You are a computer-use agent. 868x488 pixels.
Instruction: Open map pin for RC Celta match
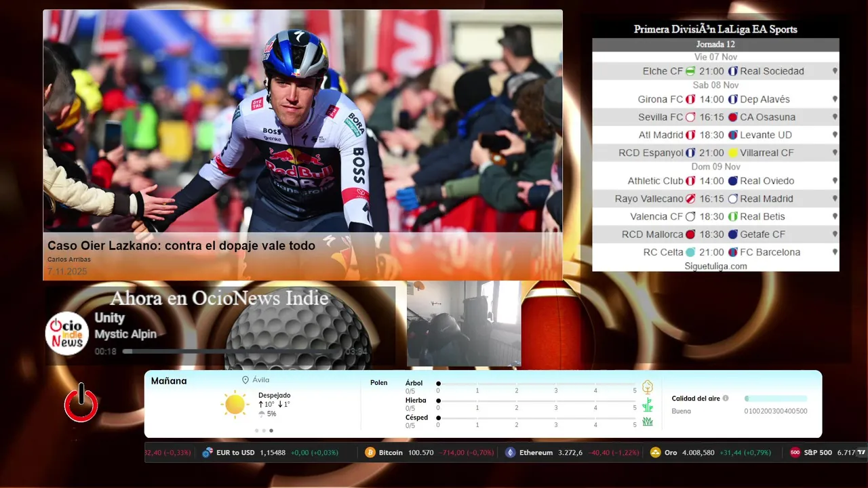click(835, 252)
